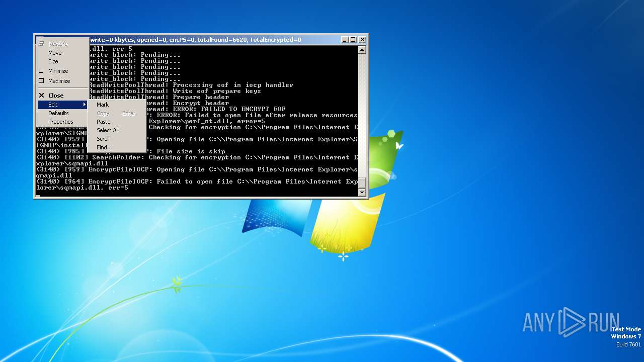Close the console window with the title bar X
This screenshot has width=644, height=362.
click(362, 40)
